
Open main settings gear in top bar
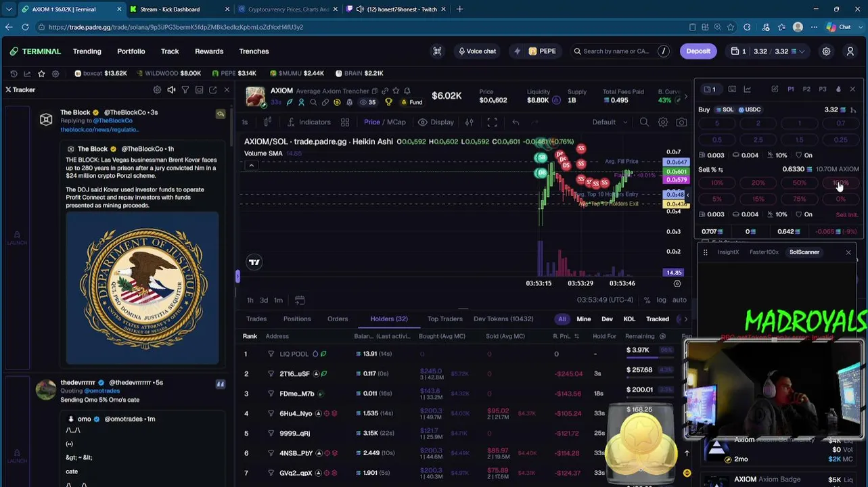coord(826,51)
